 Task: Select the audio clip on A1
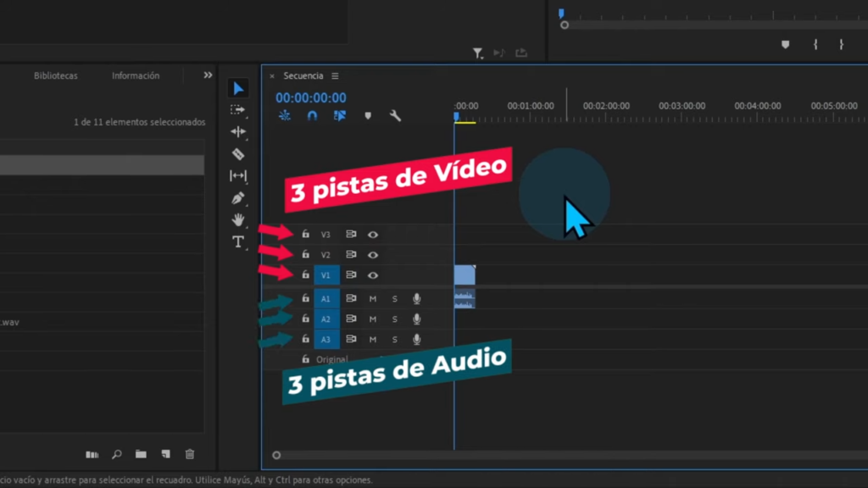click(x=465, y=299)
